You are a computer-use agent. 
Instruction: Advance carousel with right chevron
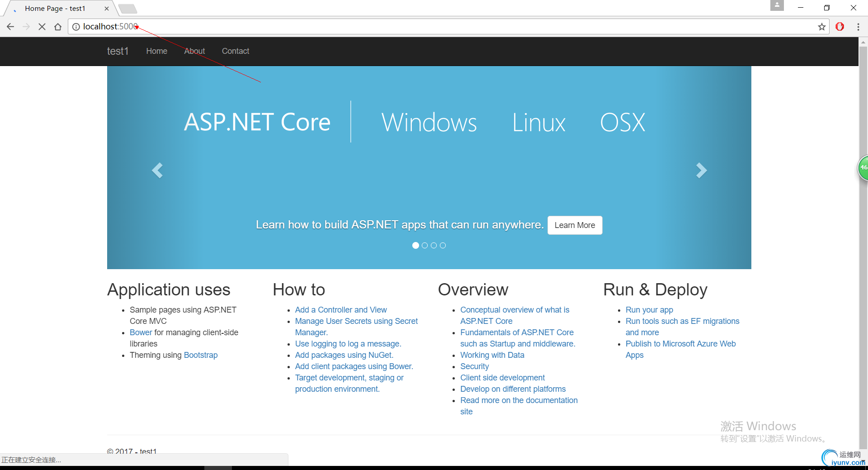[701, 171]
